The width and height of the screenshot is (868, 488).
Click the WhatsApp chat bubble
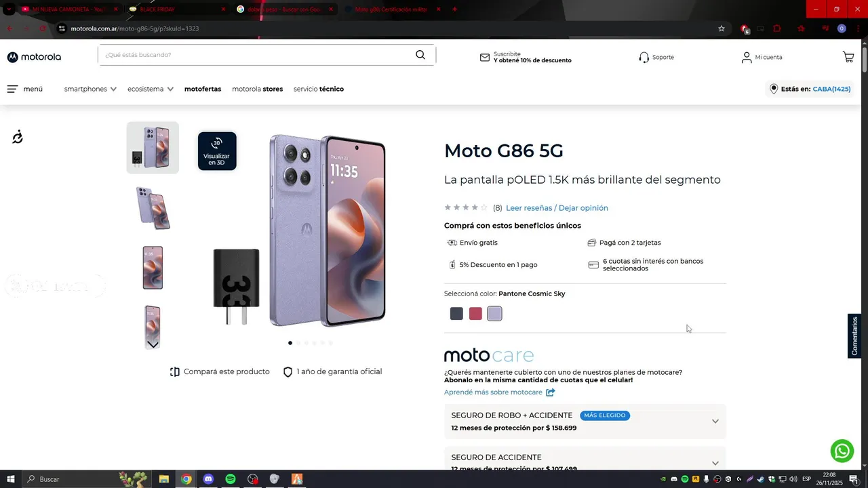coord(842,451)
